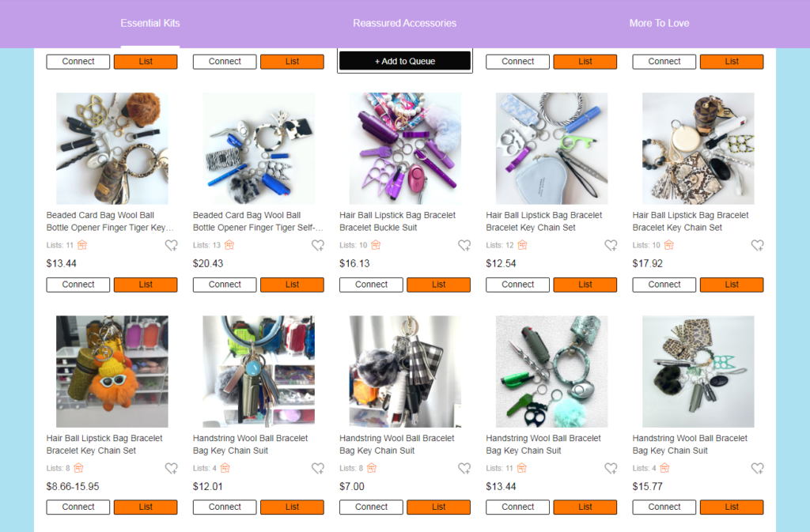This screenshot has width=810, height=532.
Task: Add the $13.44 Beaded Card Bag item to wishlist
Action: coord(171,246)
